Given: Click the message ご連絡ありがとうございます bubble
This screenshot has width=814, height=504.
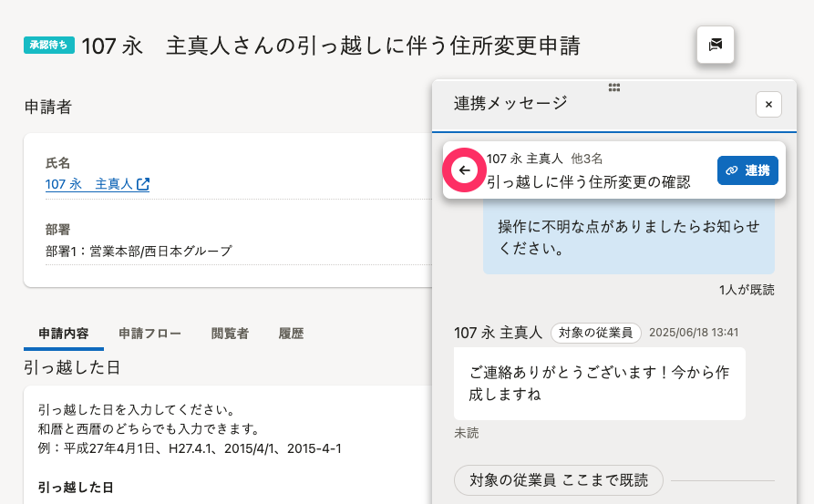Looking at the screenshot, I should [599, 383].
